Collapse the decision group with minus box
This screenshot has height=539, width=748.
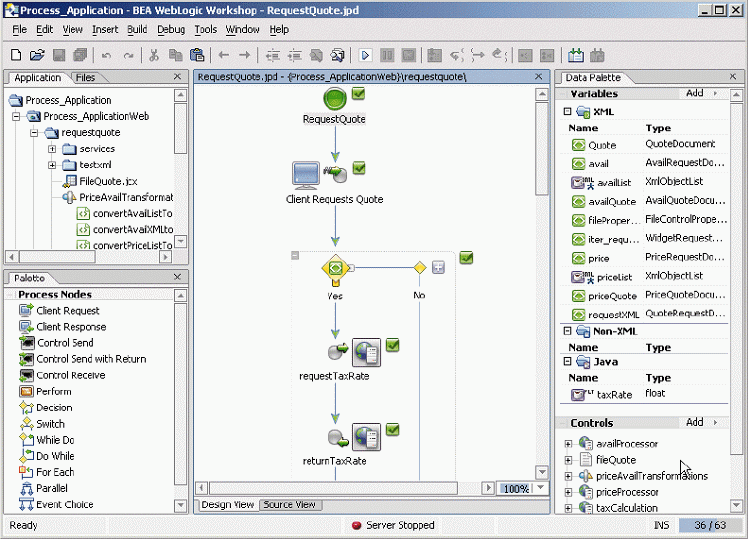pos(295,256)
